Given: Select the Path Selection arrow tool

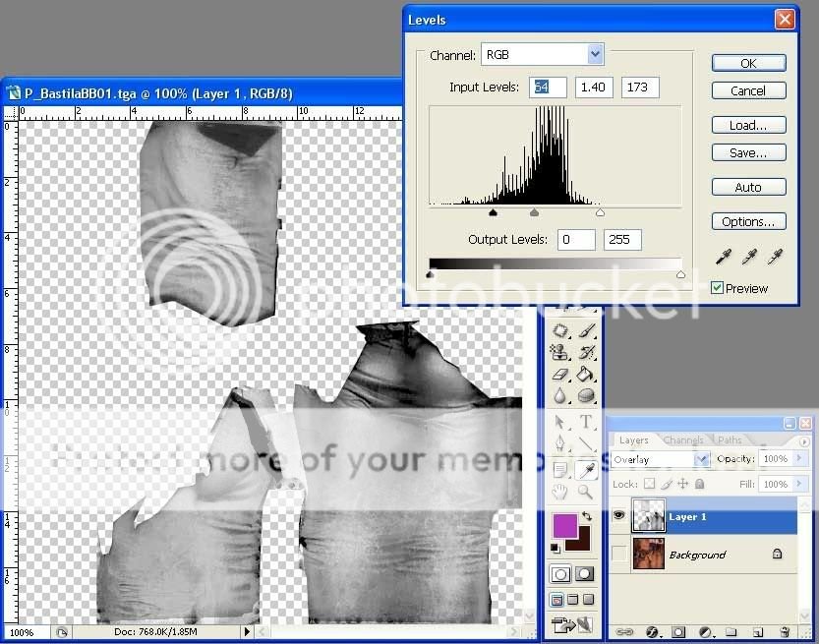Looking at the screenshot, I should [560, 422].
